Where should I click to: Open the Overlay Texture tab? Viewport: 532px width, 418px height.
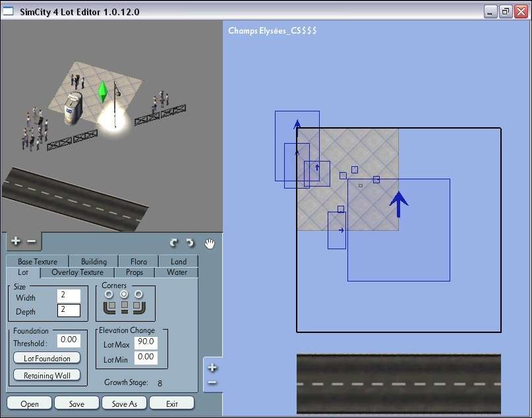pyautogui.click(x=77, y=272)
